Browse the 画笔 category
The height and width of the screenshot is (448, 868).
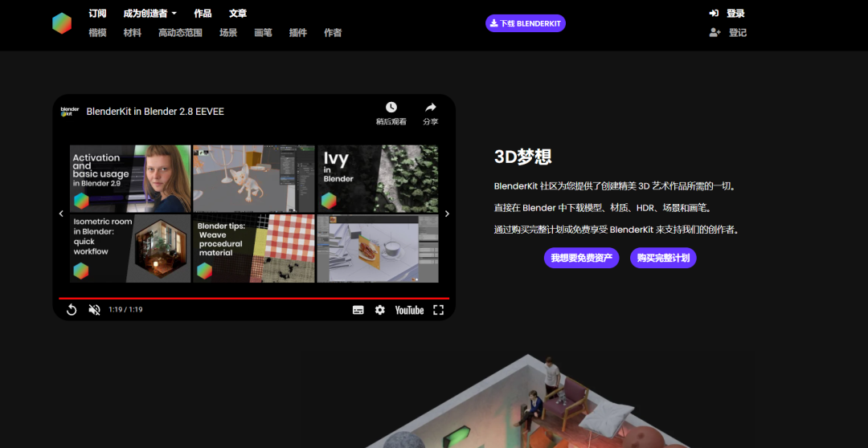(263, 33)
